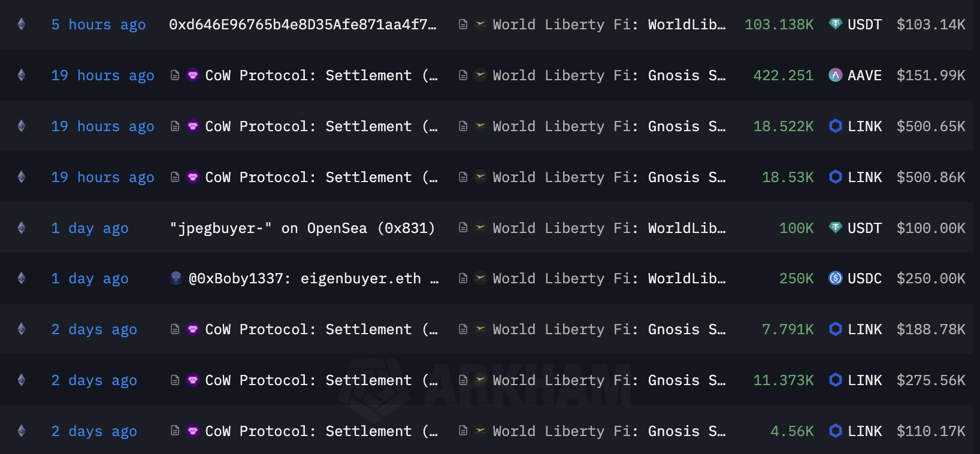Click World Liberty logo in the 250K USDC row
980x454 pixels.
coord(480,279)
